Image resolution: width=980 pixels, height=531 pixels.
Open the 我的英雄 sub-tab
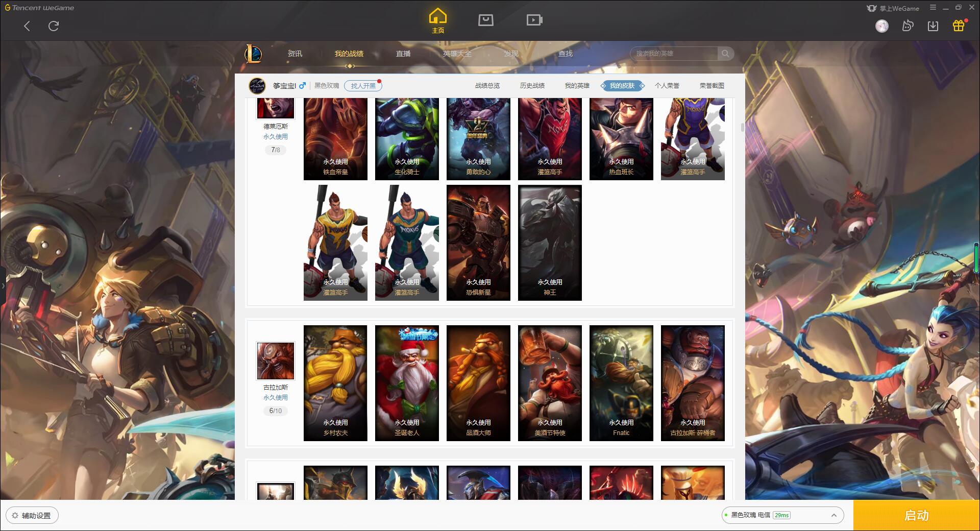577,86
